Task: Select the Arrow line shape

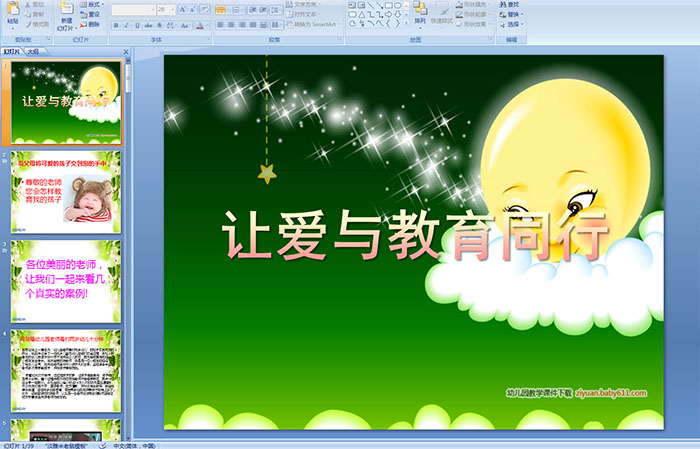Action: click(x=379, y=5)
